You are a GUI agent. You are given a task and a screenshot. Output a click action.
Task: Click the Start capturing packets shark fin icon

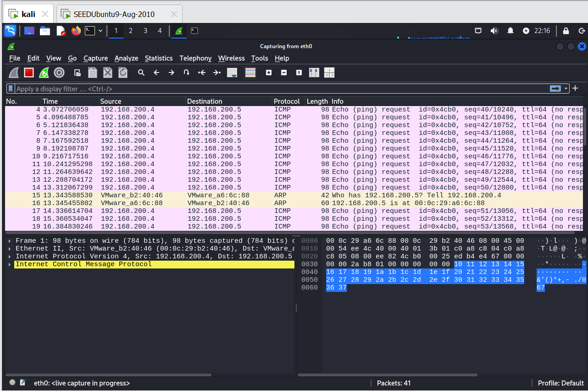[x=14, y=73]
